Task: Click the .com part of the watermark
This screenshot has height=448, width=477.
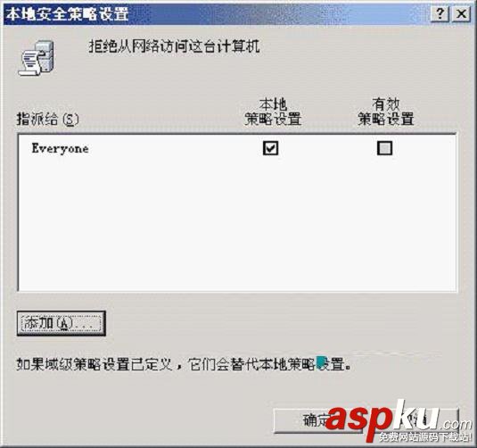Action: 456,424
